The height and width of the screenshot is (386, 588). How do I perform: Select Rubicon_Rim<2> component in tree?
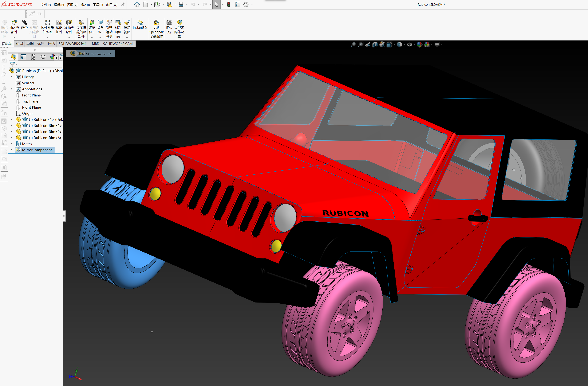click(47, 132)
